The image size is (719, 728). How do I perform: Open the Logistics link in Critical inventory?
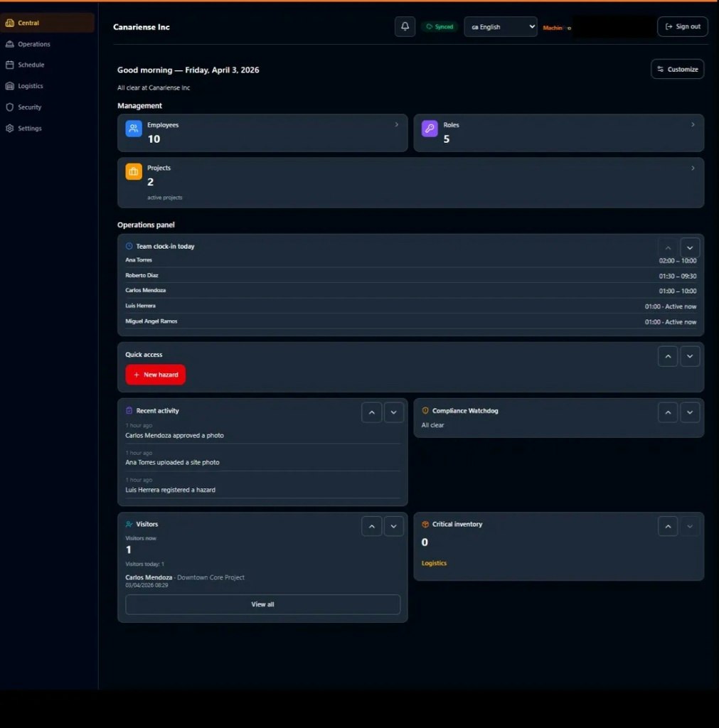pos(434,563)
